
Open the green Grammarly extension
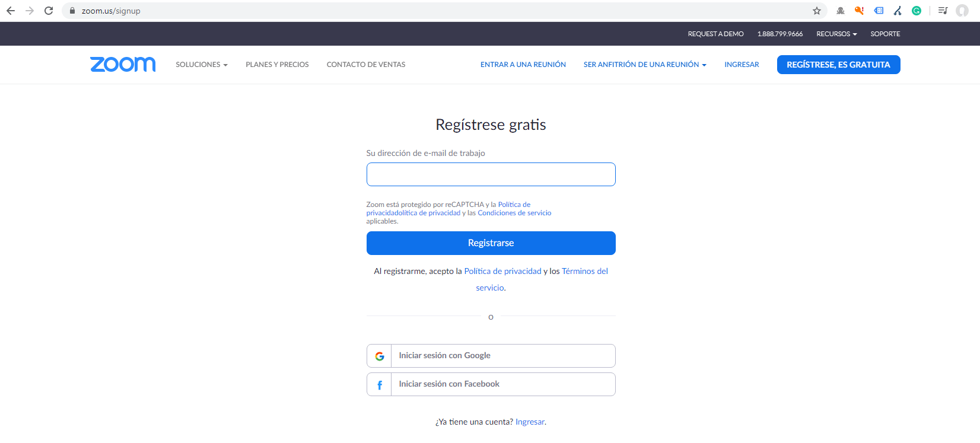pyautogui.click(x=917, y=11)
